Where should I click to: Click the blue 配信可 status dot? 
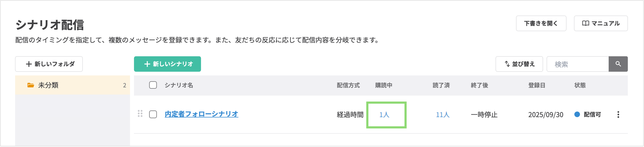[577, 114]
